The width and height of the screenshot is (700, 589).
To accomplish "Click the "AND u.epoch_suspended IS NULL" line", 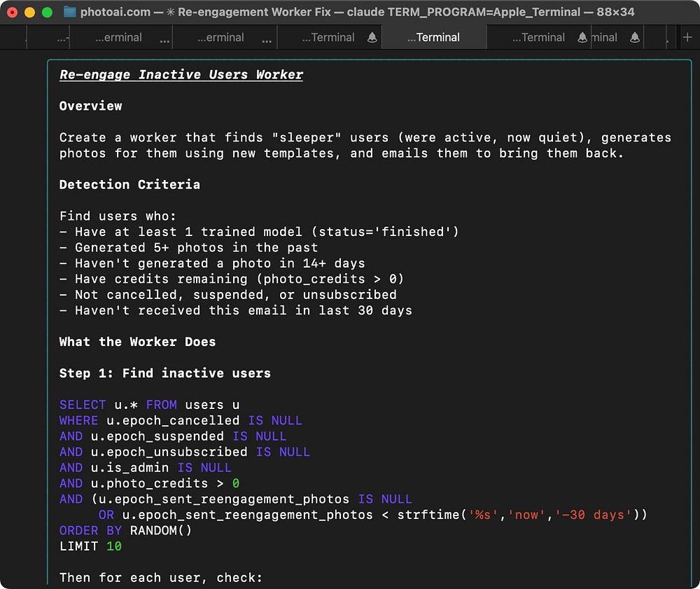I will tap(173, 436).
